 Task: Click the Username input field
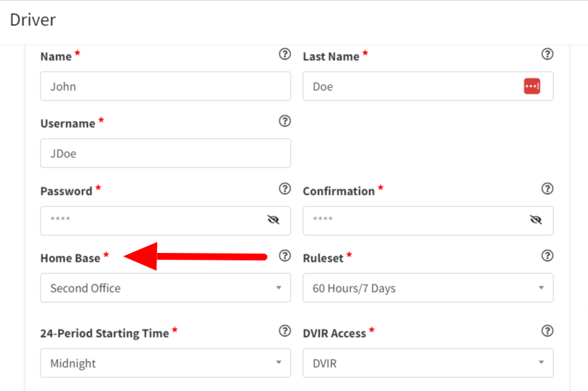(165, 153)
